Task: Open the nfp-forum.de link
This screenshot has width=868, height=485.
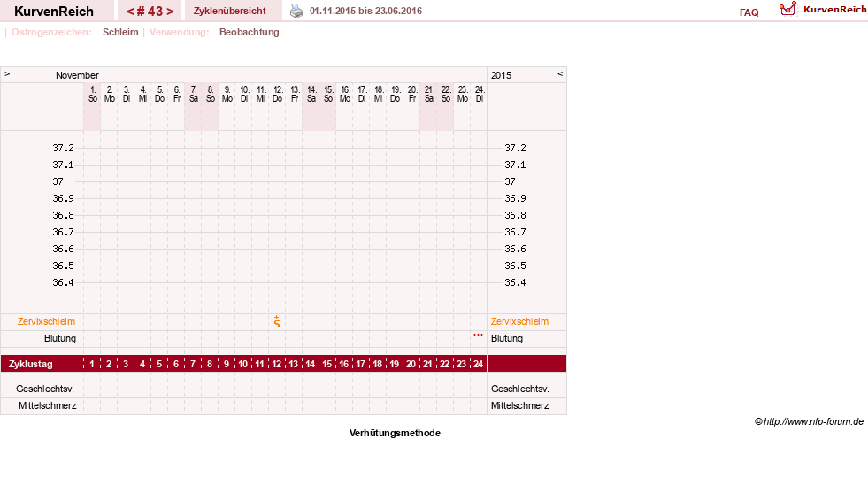Action: tap(813, 421)
